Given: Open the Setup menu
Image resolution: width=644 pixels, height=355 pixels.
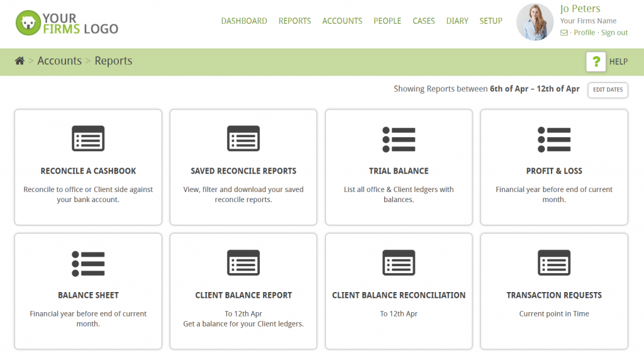Looking at the screenshot, I should (x=491, y=21).
